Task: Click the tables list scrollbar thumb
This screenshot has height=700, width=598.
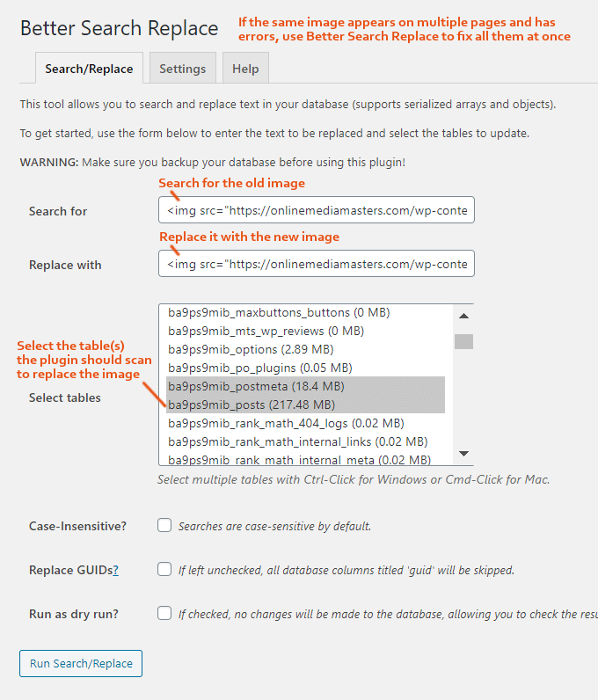Action: tap(464, 341)
